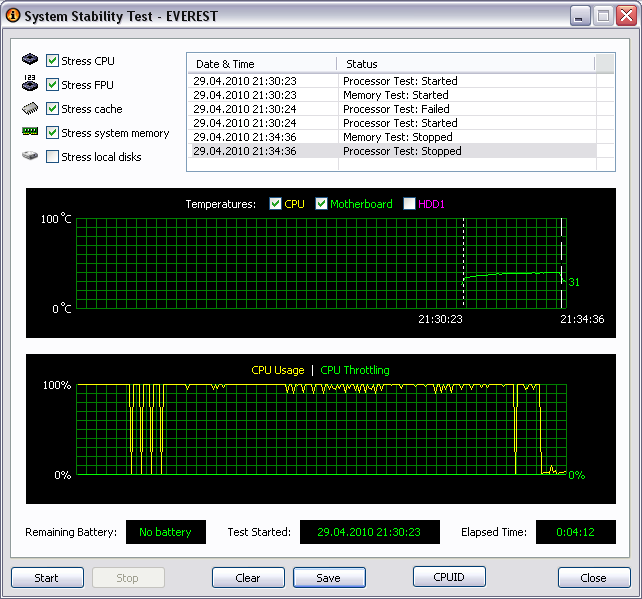Click the 'No battery' remaining battery field
642x599 pixels.
166,532
